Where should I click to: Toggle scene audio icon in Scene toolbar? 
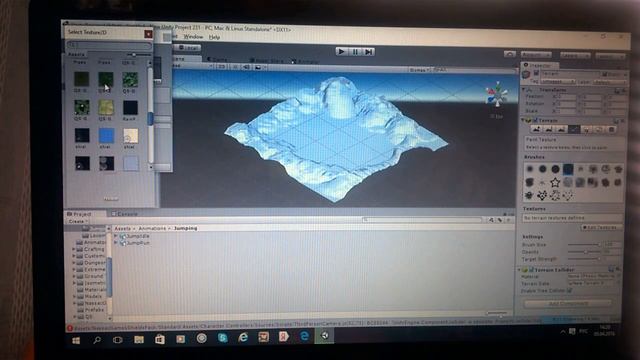click(x=246, y=67)
